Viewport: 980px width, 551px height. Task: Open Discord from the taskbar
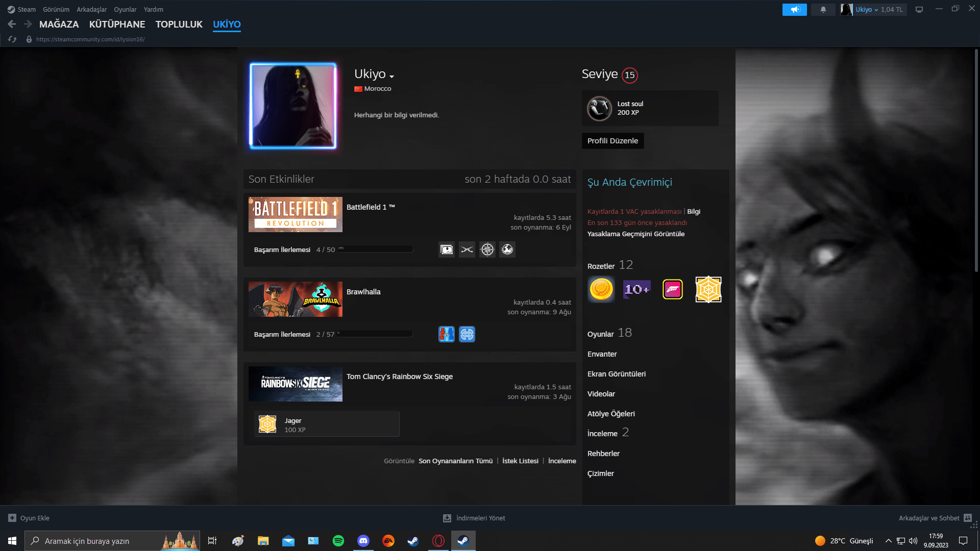coord(363,541)
